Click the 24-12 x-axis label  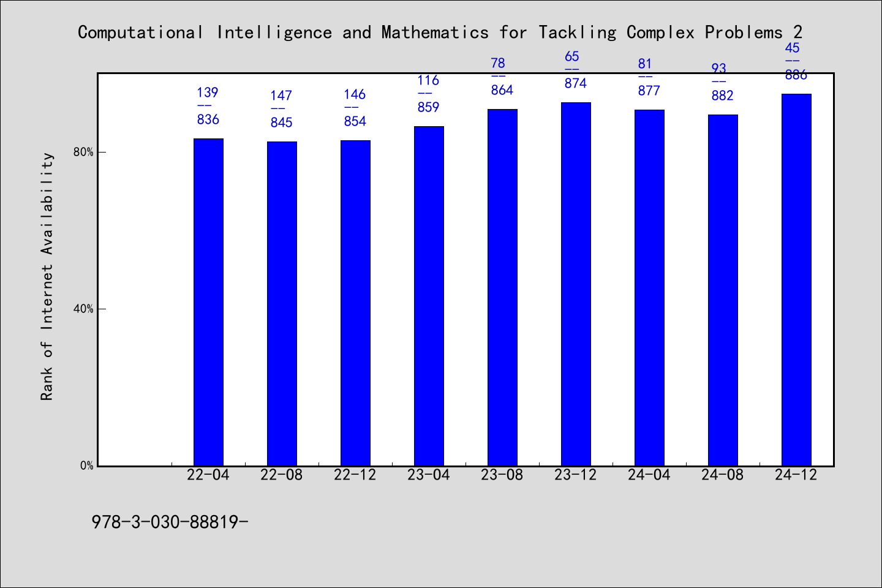pyautogui.click(x=796, y=475)
